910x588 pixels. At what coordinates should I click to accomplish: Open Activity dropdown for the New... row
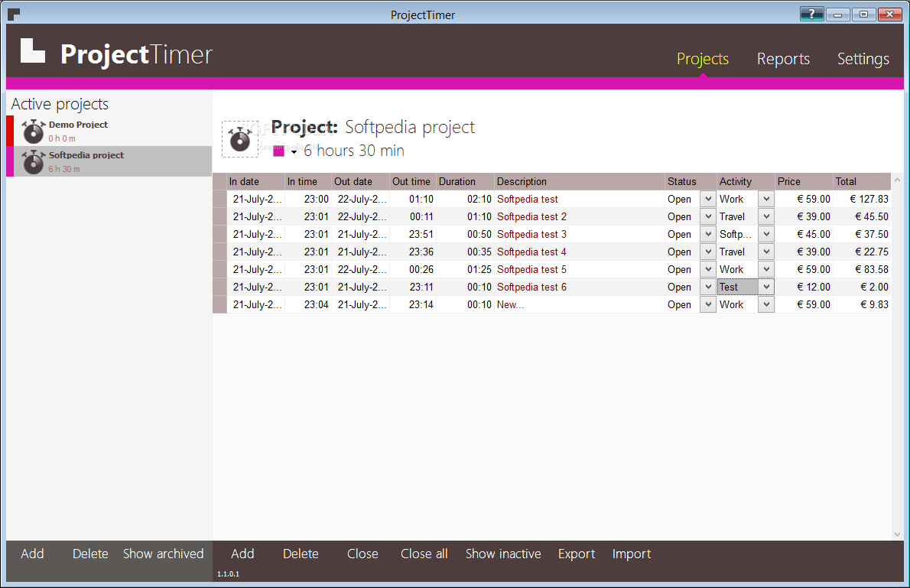click(766, 304)
